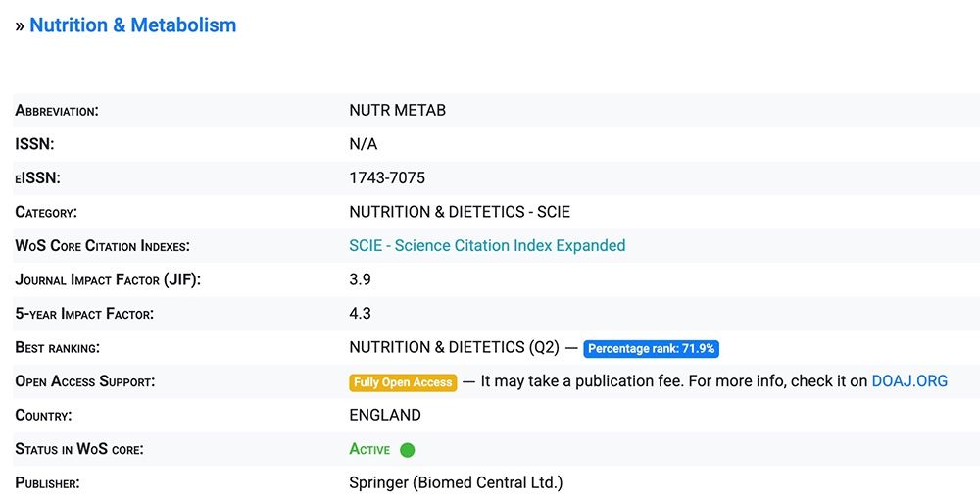The height and width of the screenshot is (502, 980).
Task: Click the publisher name Springer (Biomed Central Ltd.)
Action: 456,482
